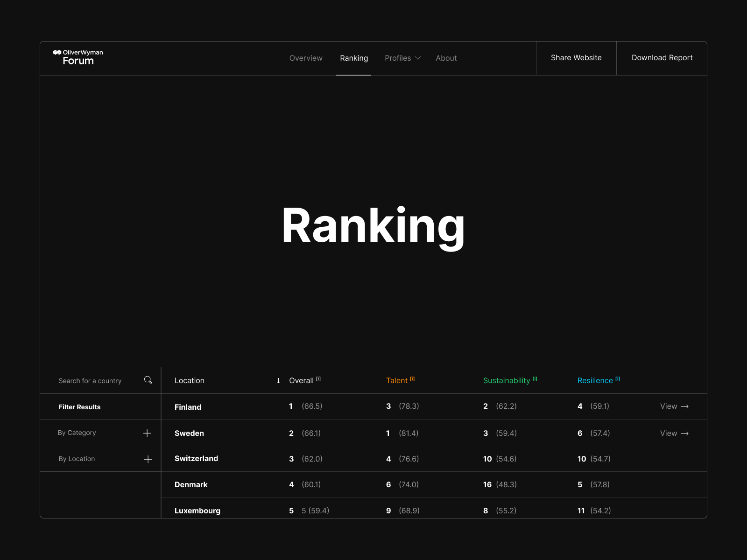This screenshot has height=560, width=747.
Task: Open the Resilience info icon
Action: click(x=618, y=378)
